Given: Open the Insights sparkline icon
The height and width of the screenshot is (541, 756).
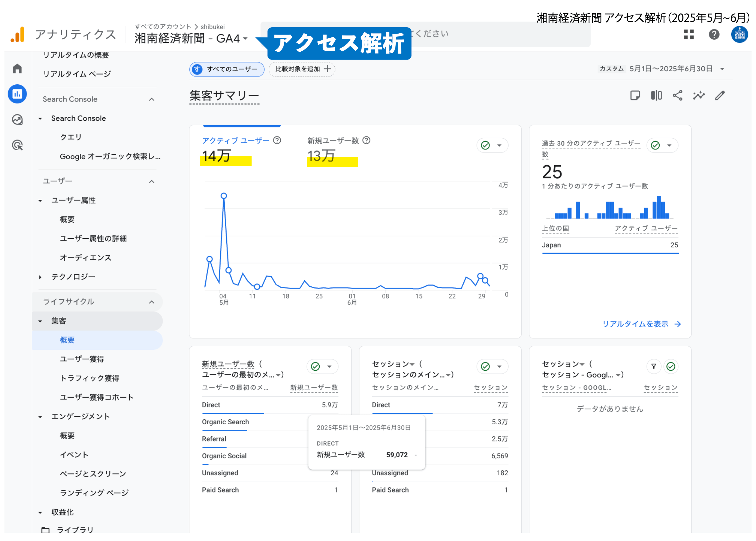Looking at the screenshot, I should [699, 95].
